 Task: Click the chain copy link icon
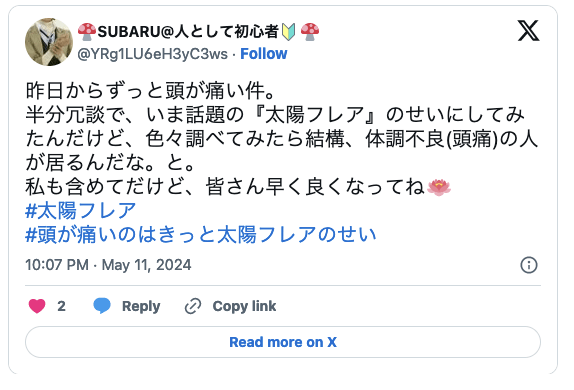pos(193,306)
